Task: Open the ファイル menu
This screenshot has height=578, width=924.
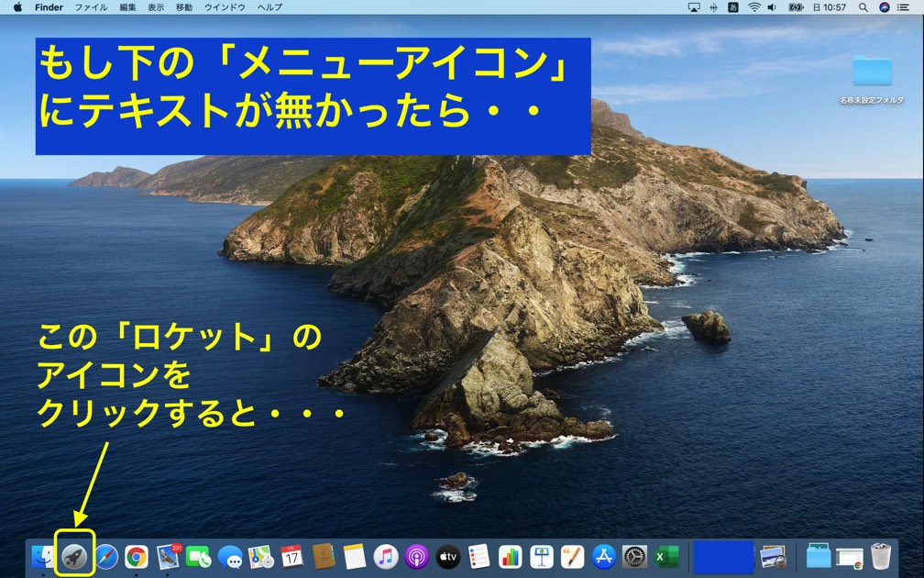Action: [91, 7]
